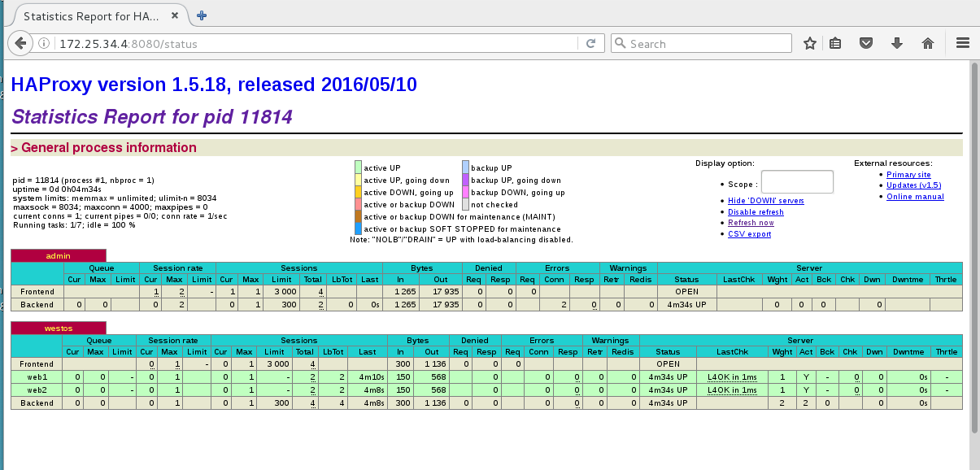The image size is (980, 470).
Task: Save page to Pocket icon
Action: [x=867, y=44]
